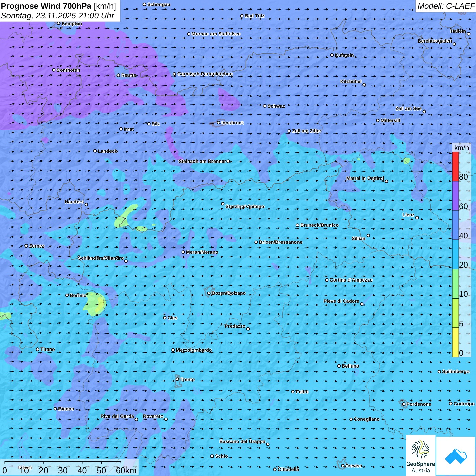Viewport: 476px width, 476px height.
Task: Click the GeoSphere Austria logo
Action: (421, 455)
